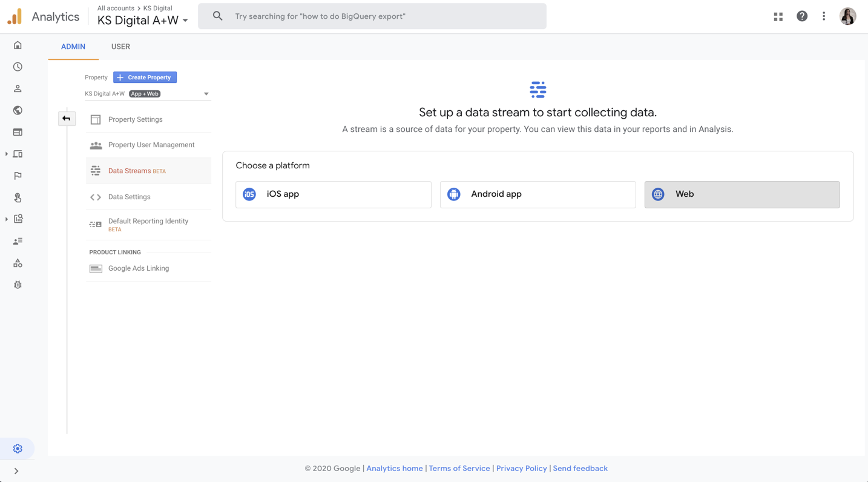The image size is (868, 482).
Task: Open the Terms of Service link
Action: point(459,469)
